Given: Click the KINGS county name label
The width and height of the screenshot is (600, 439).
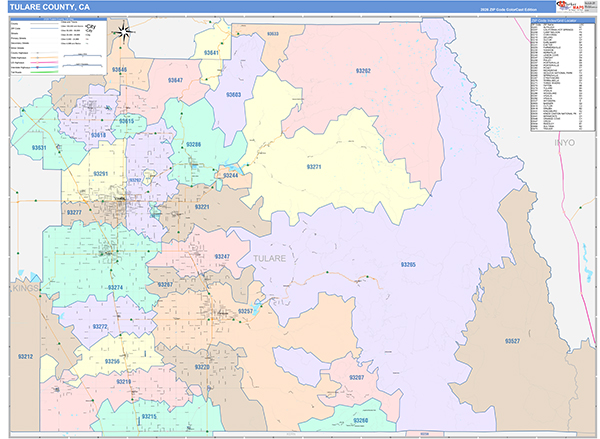Looking at the screenshot, I should click(x=26, y=288).
